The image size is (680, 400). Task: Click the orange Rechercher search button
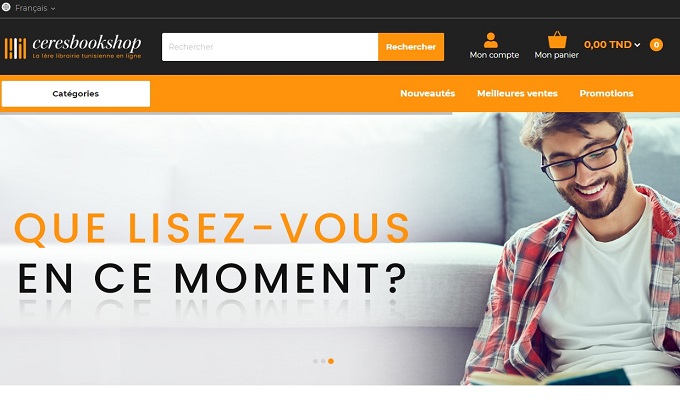tap(411, 47)
